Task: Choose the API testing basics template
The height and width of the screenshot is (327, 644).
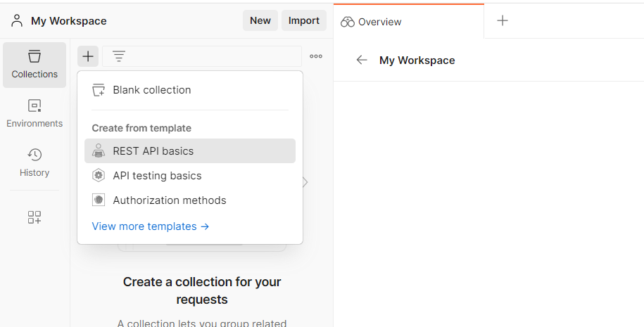Action: tap(157, 176)
